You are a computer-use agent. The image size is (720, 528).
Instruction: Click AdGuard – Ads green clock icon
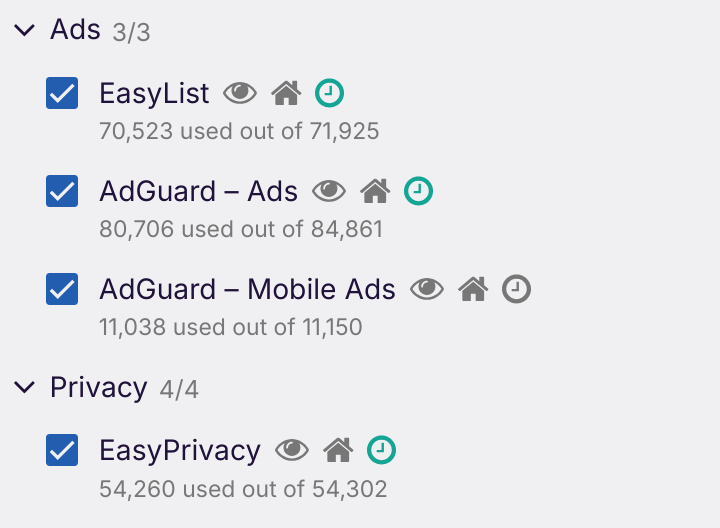[418, 191]
